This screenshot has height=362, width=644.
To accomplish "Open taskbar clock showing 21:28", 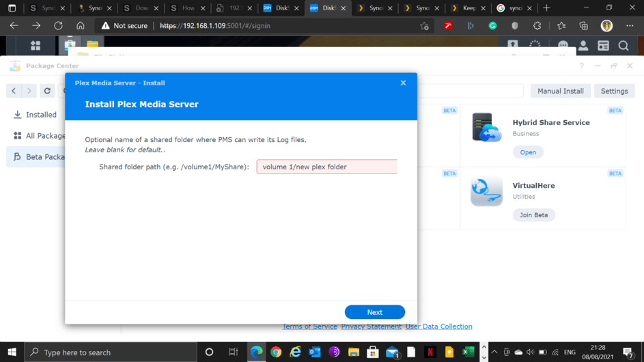I will [598, 352].
